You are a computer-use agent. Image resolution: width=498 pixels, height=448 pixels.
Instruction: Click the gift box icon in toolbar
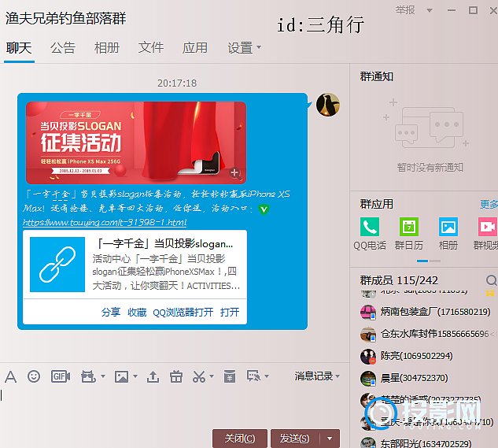pos(176,376)
